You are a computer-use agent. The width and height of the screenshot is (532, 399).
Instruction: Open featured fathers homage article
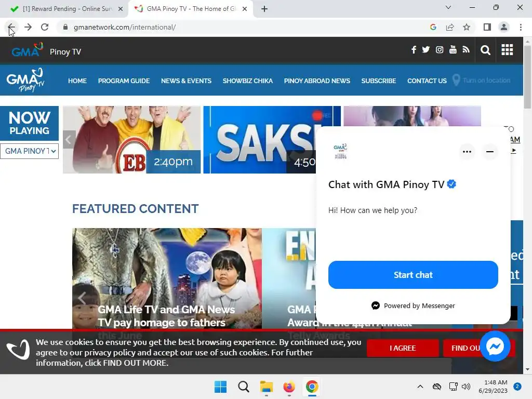point(167,278)
